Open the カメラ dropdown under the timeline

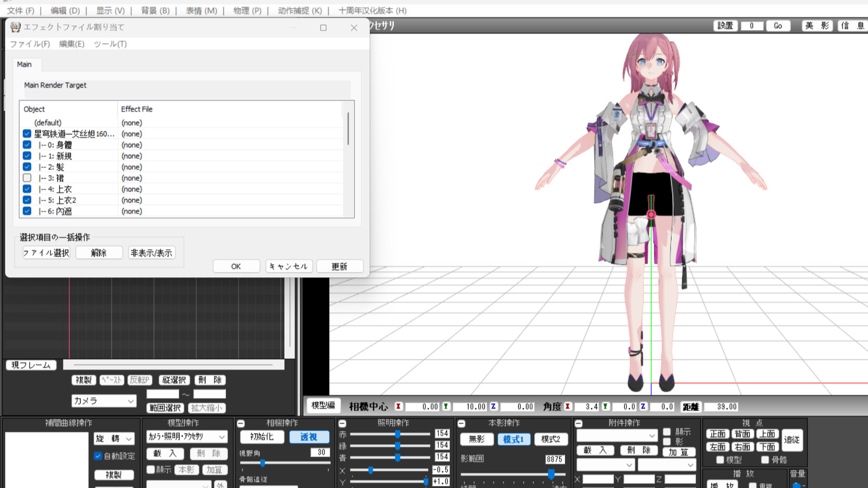click(104, 401)
